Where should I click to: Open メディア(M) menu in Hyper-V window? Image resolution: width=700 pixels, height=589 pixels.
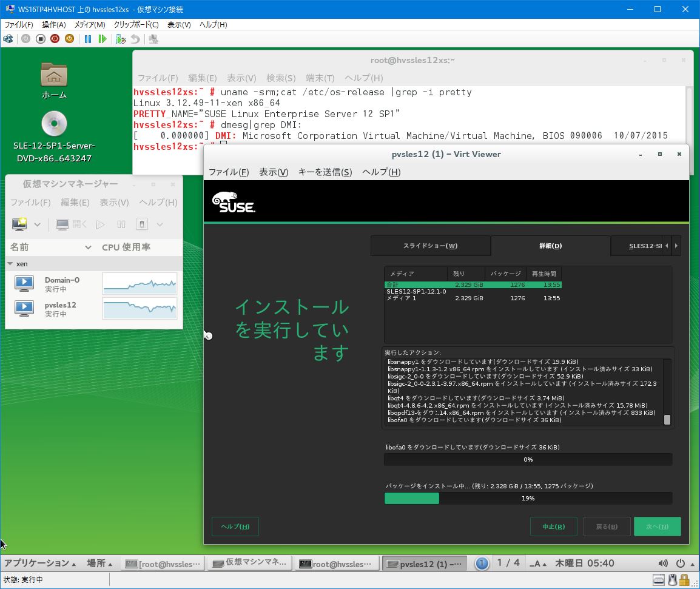pos(90,24)
